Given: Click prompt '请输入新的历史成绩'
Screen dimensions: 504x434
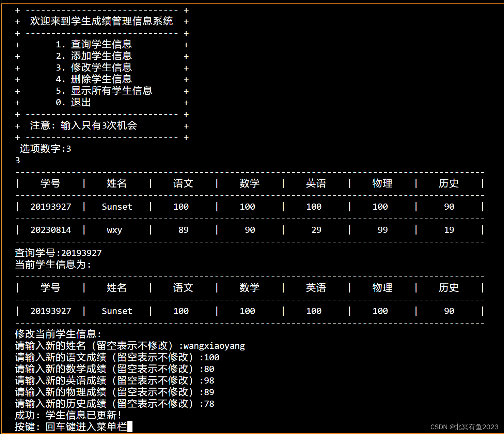Looking at the screenshot, I should 61,404.
